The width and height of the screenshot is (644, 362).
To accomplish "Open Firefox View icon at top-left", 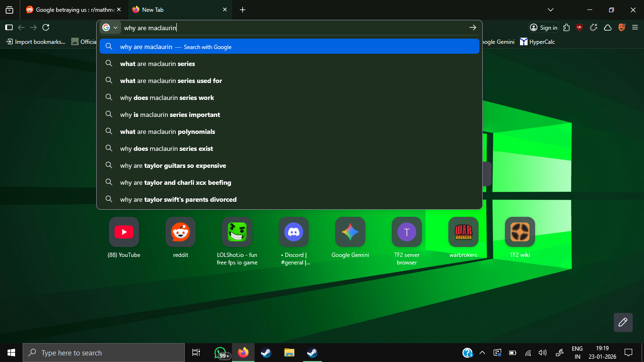I will pos(9,9).
